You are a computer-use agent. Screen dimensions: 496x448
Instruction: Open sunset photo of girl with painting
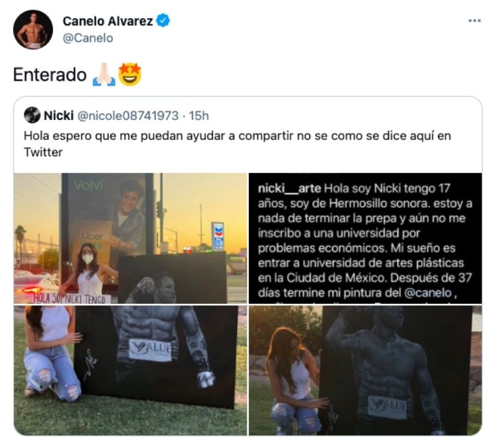point(365,371)
